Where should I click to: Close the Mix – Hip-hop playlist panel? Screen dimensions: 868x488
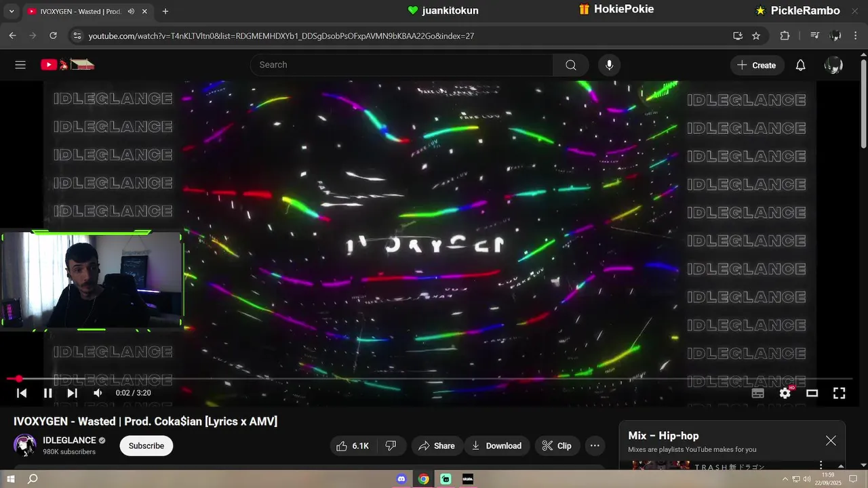point(831,441)
